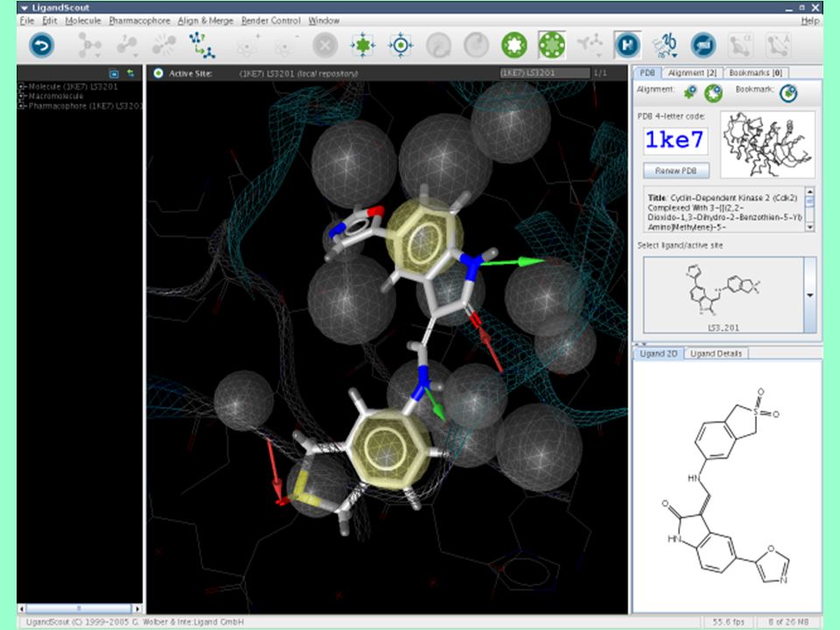Screen dimensions: 840x630
Task: Expand the Molecule (1KE7) LS3201 tree node
Action: 22,87
